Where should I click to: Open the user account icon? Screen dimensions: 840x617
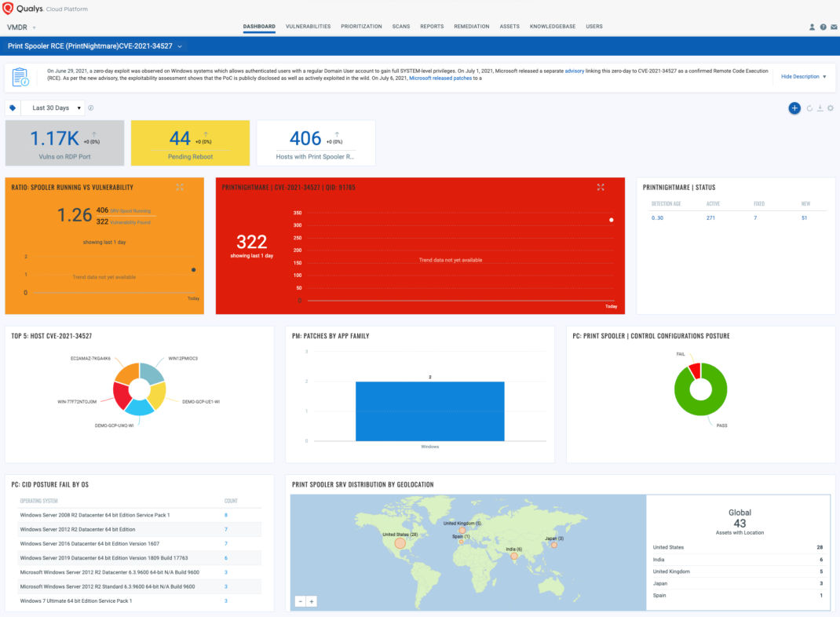click(812, 27)
